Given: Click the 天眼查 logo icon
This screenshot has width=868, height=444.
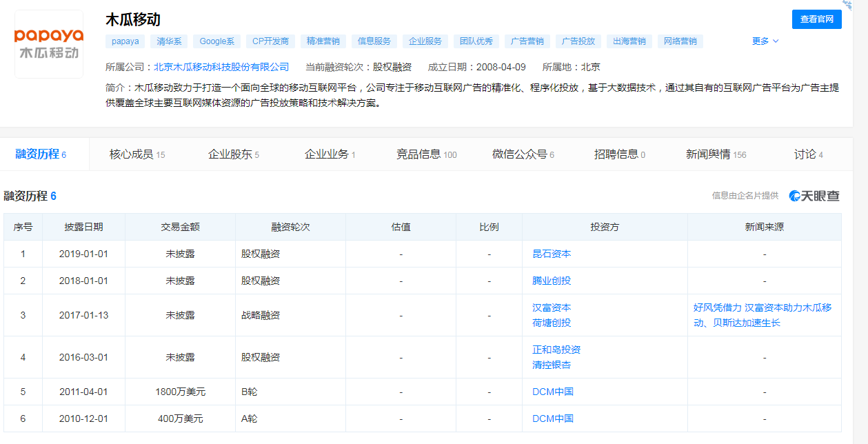Looking at the screenshot, I should (x=814, y=196).
